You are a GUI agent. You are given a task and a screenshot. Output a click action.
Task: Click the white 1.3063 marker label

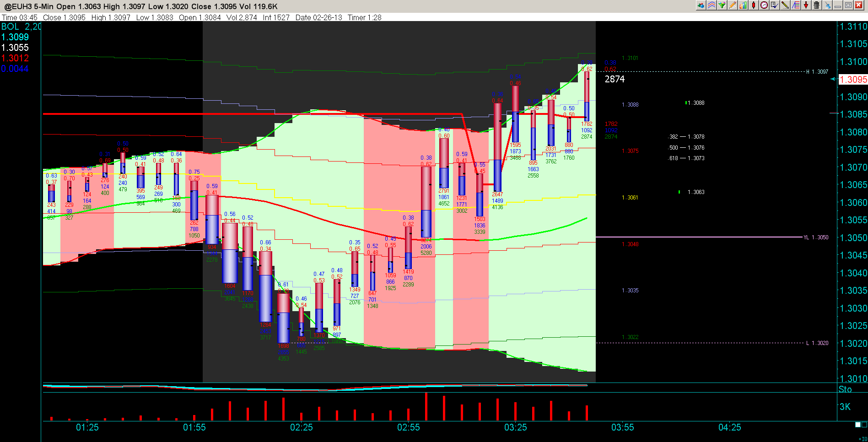pyautogui.click(x=696, y=192)
